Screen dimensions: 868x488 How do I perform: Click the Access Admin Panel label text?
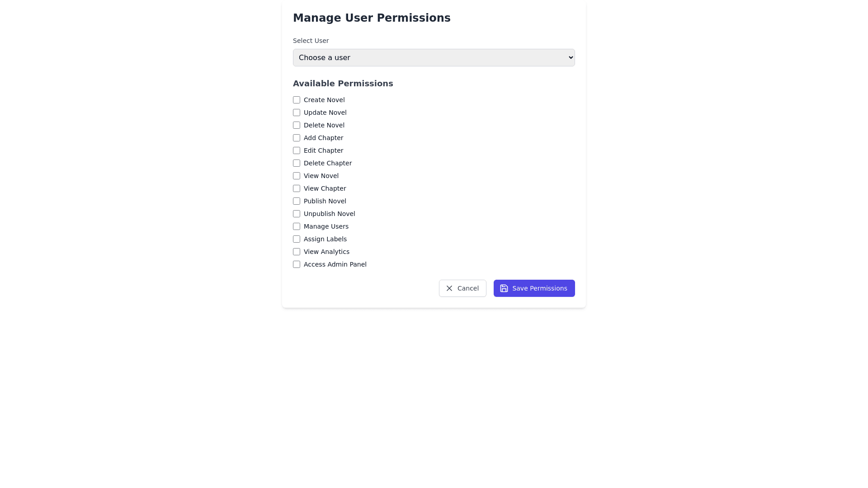coord(335,264)
